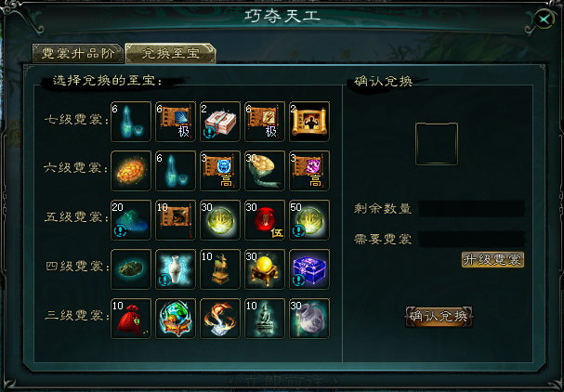Select the golden muscle scroll in 七级霓裳 row
This screenshot has width=564, height=392.
click(309, 122)
